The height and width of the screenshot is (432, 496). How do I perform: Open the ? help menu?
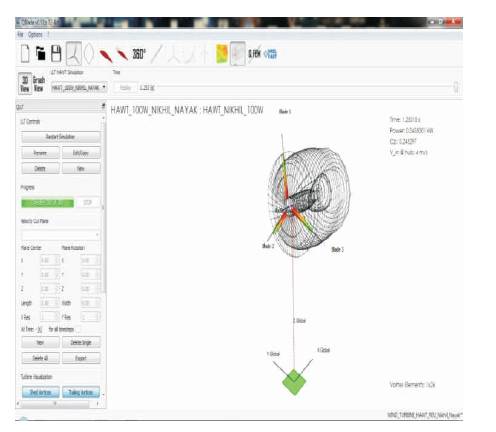click(x=48, y=34)
